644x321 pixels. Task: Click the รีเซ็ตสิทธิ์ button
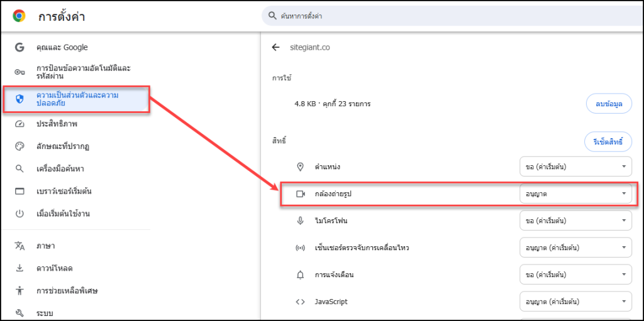(608, 142)
